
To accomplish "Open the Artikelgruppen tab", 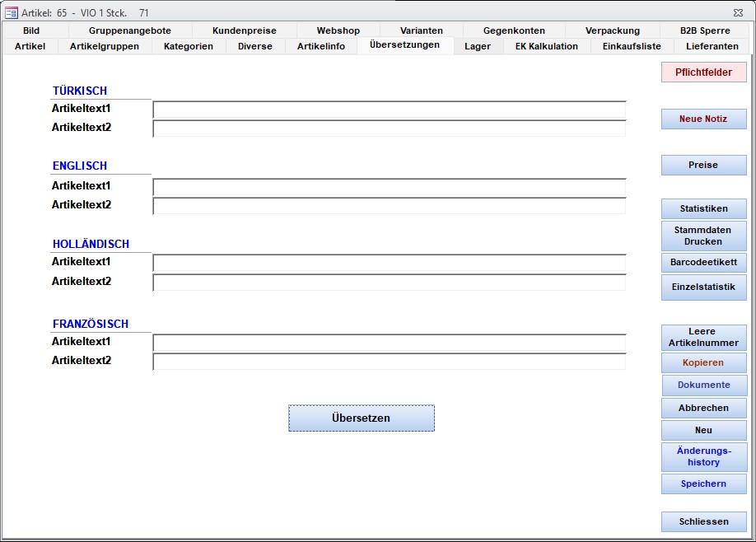I will (105, 46).
